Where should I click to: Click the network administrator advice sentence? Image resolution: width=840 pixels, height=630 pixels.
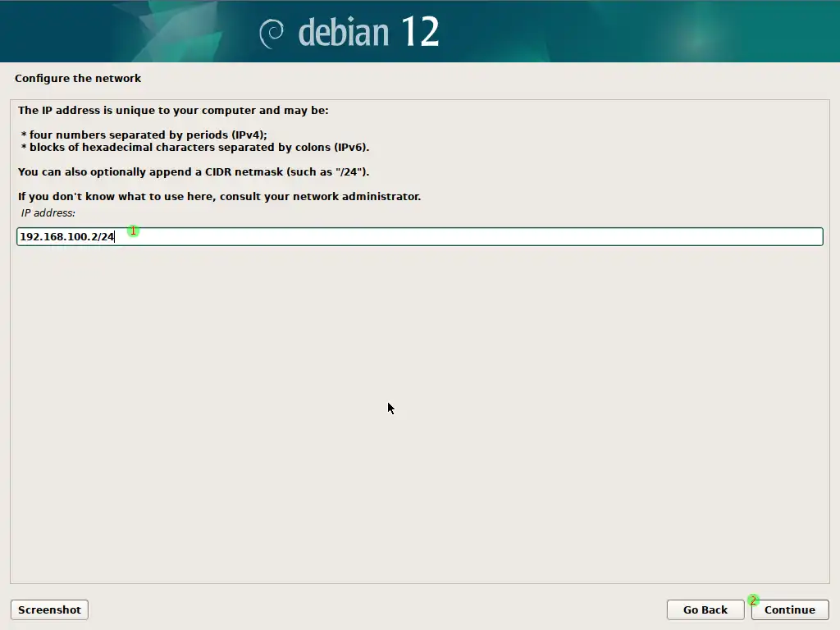(219, 197)
